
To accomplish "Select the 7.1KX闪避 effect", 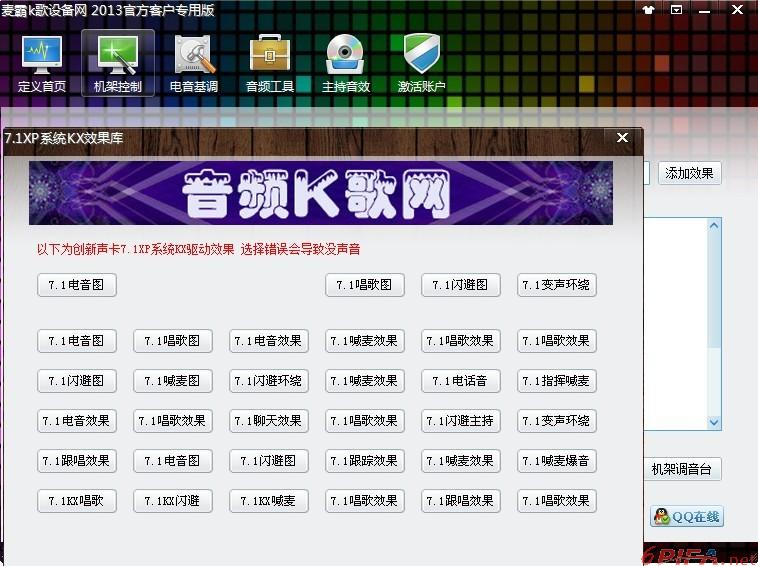I will [x=173, y=501].
